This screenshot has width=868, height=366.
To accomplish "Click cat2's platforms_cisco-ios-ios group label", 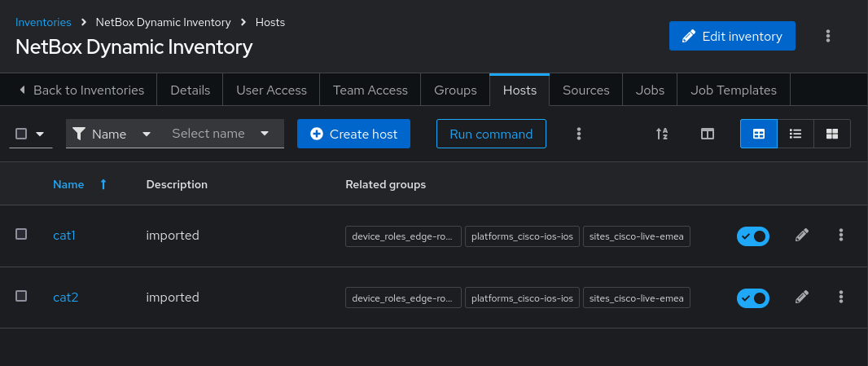I will tap(522, 298).
